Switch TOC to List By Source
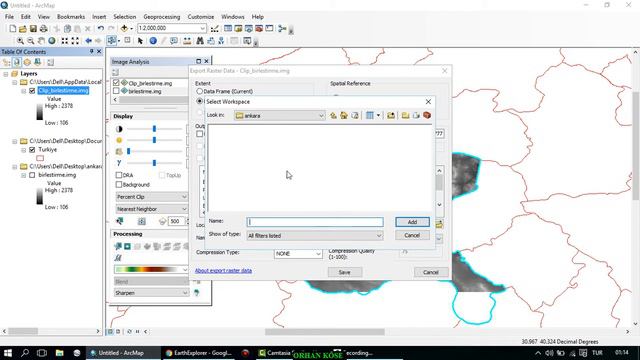 pos(17,62)
